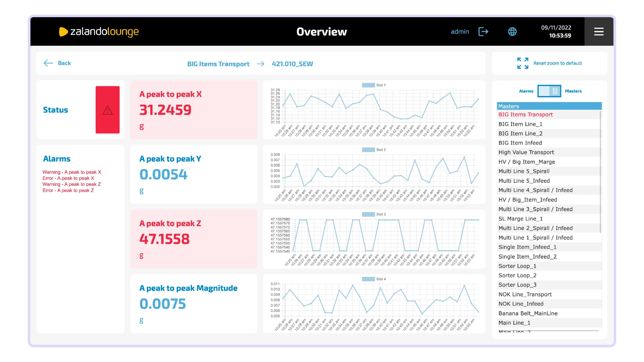Click the back arrow icon

(48, 63)
